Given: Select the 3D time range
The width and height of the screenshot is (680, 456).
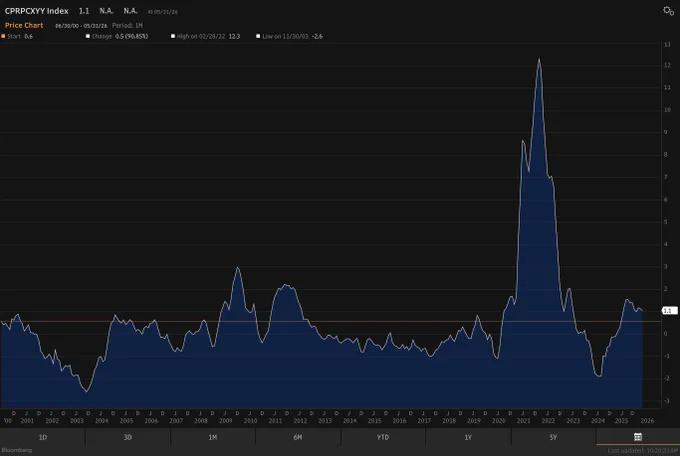Looking at the screenshot, I should click(128, 437).
